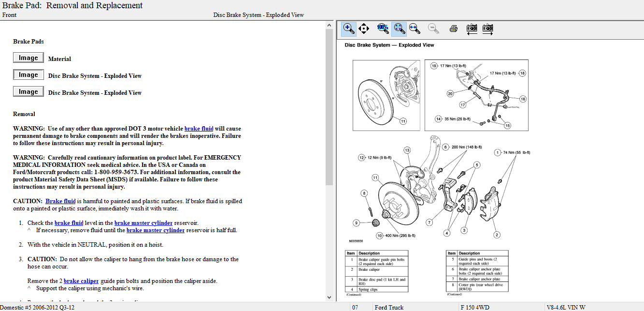644x311 pixels.
Task: Click the 100% zoom icon
Action: pos(383,29)
